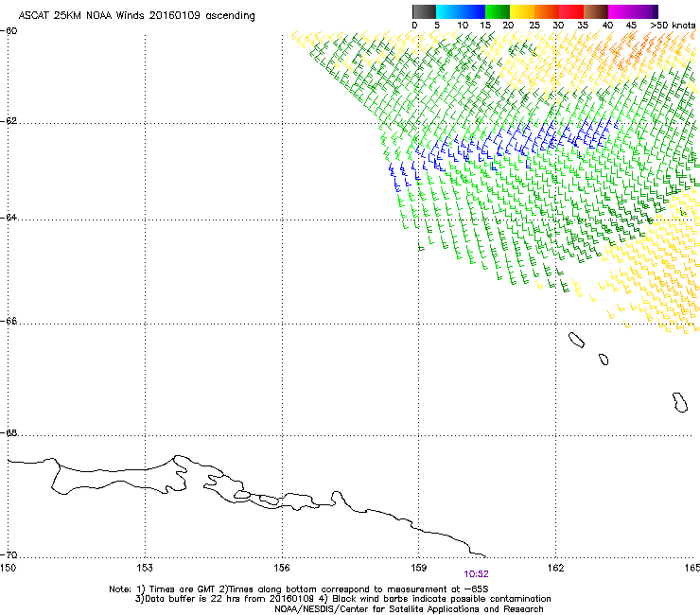The height and width of the screenshot is (615, 700).
Task: Click the '-62' latitude label
Action: [x=9, y=121]
